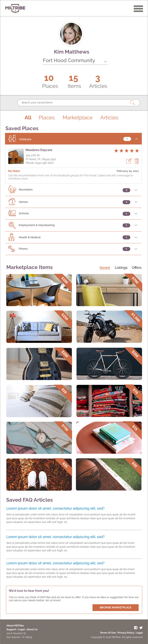Collapse the Childcare section
The width and height of the screenshot is (148, 644).
click(137, 139)
